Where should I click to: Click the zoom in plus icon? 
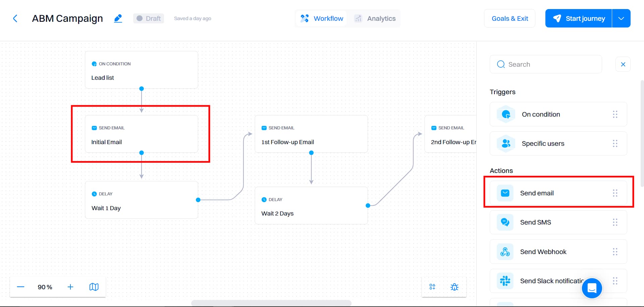(x=70, y=287)
